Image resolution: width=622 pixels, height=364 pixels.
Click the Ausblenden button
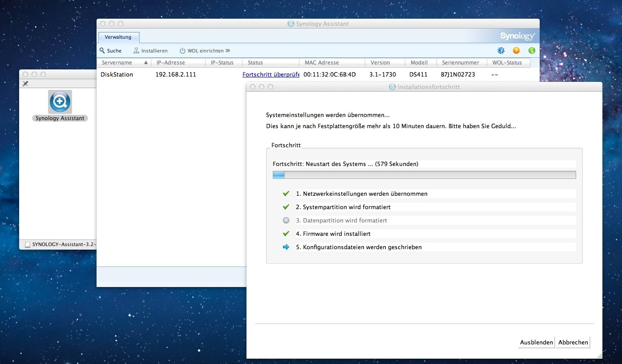click(537, 342)
